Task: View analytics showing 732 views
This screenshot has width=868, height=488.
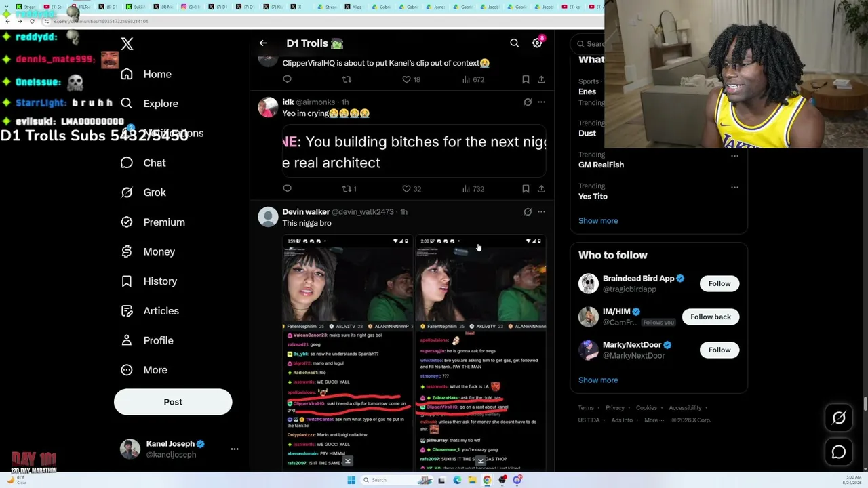Action: (473, 189)
